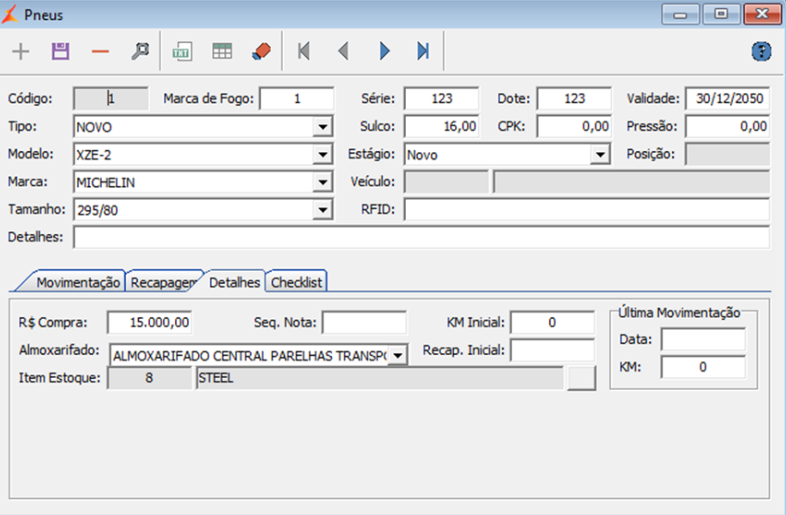Click the TXT export icon

[182, 51]
